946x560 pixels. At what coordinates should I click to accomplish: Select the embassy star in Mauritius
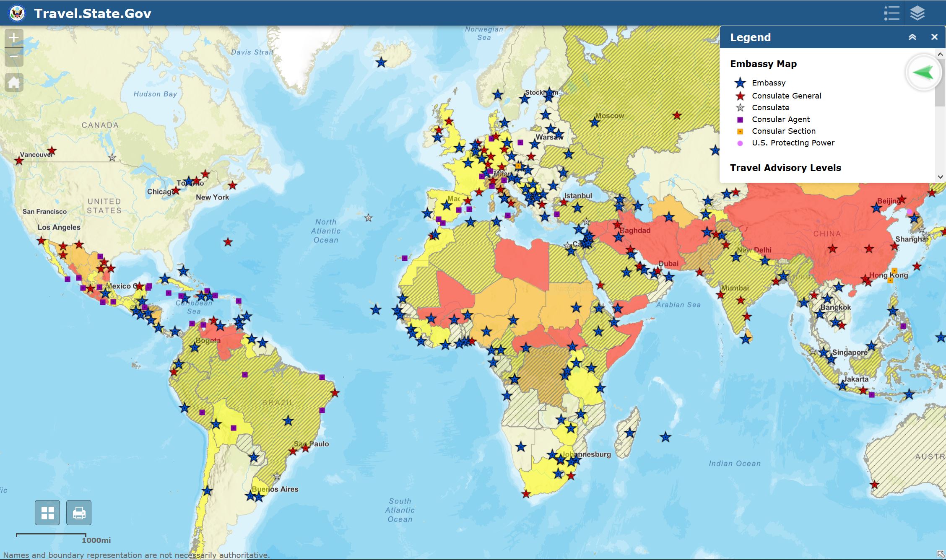665,437
